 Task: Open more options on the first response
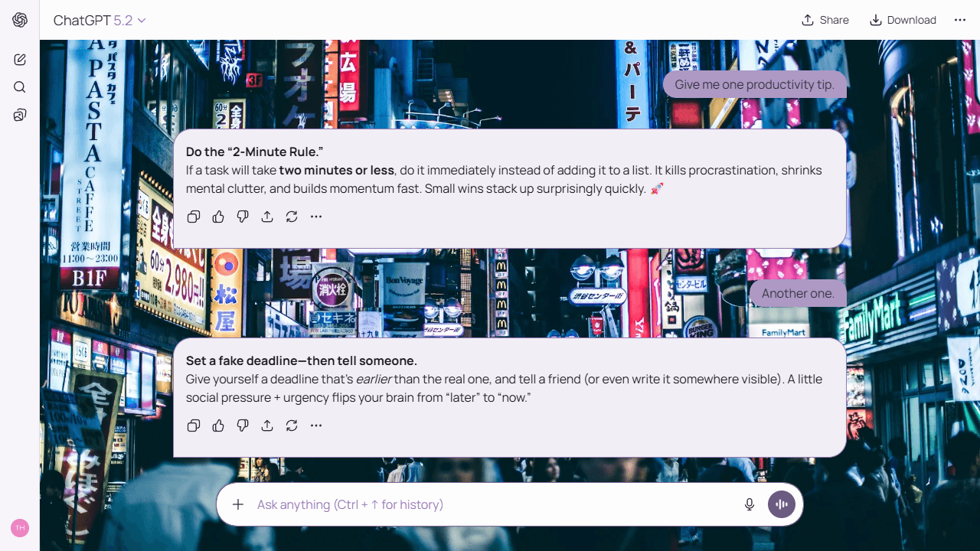[x=315, y=217]
